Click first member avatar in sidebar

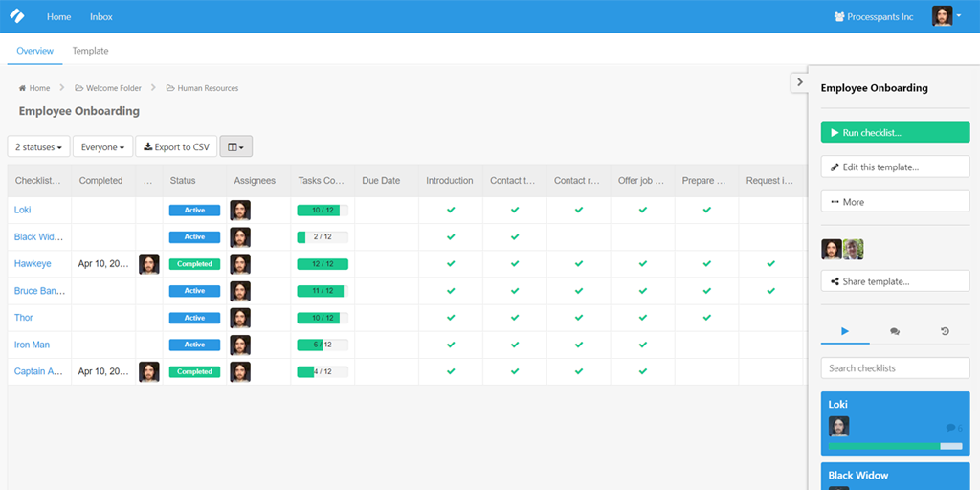832,250
